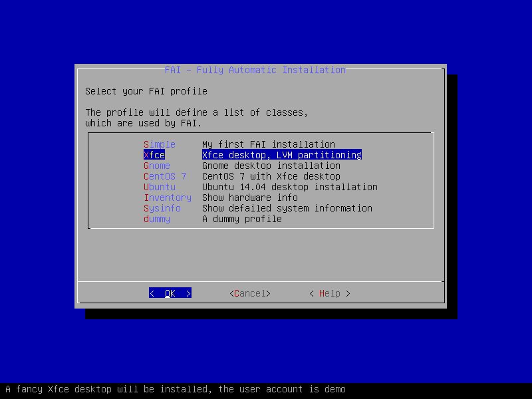
Task: Click the FAI dialog title text
Action: [x=255, y=70]
